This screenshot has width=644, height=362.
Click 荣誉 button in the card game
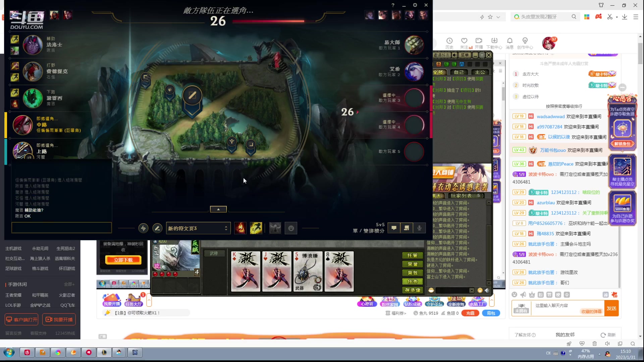pos(412,264)
